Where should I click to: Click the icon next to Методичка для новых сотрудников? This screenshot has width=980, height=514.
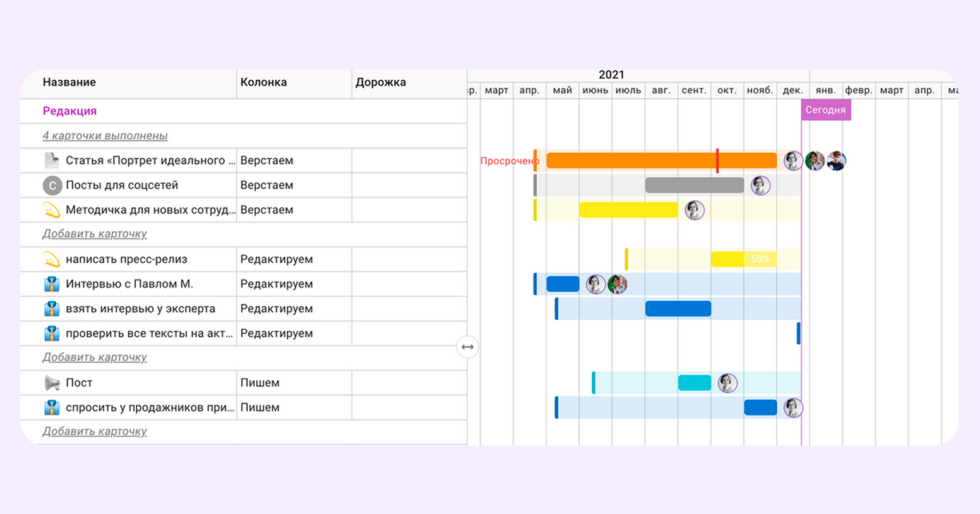[x=52, y=210]
